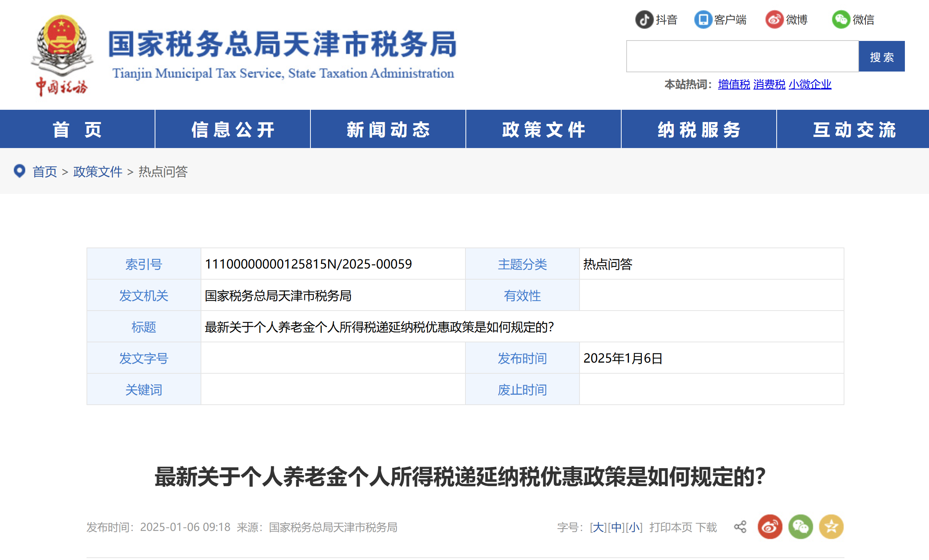Switch to the 信息公开 navigation tab
Screen dimensions: 929x560
[232, 129]
